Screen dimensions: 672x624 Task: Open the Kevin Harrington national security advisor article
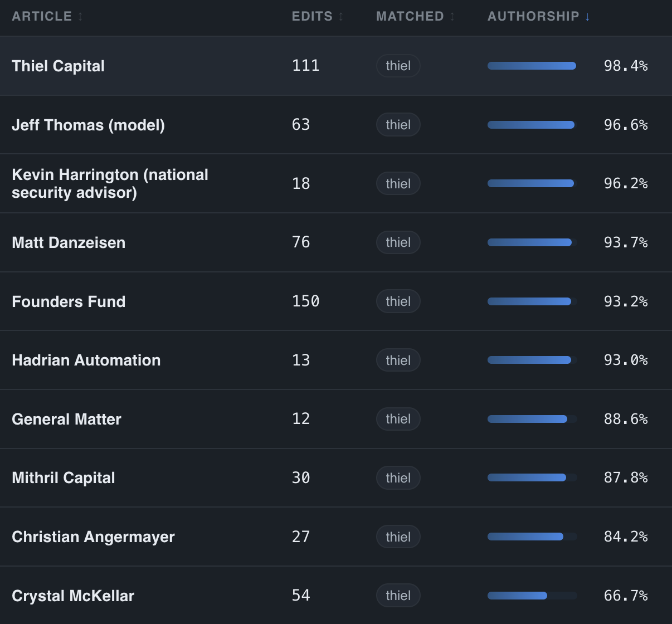click(x=110, y=183)
